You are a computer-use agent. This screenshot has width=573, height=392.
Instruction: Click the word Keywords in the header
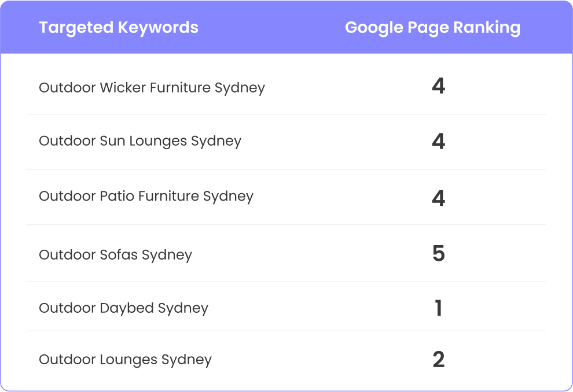click(x=158, y=28)
